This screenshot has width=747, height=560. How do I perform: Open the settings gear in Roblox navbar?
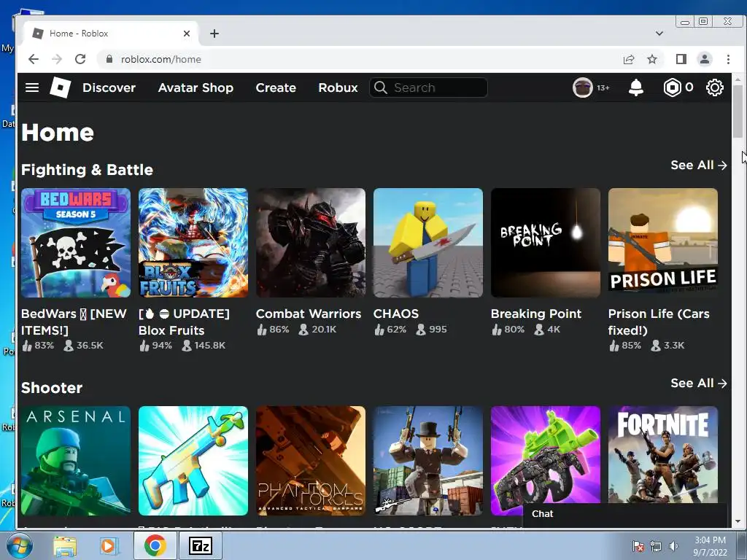715,87
